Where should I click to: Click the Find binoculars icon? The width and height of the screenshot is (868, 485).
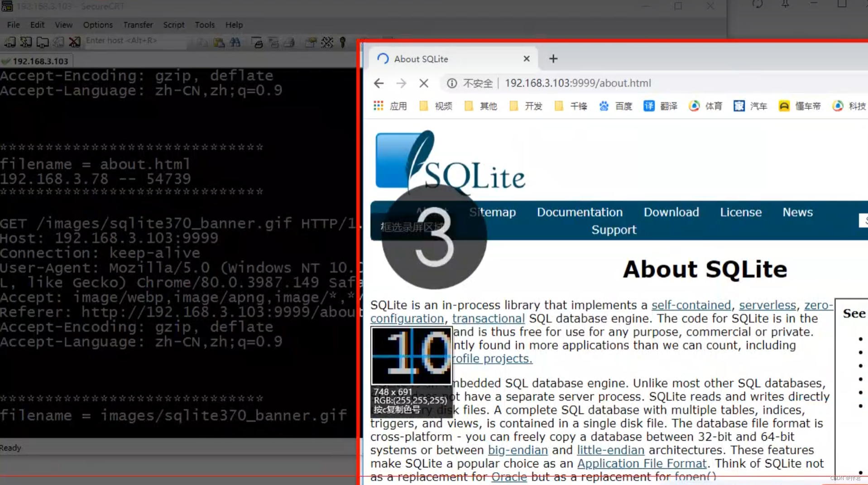coord(235,43)
